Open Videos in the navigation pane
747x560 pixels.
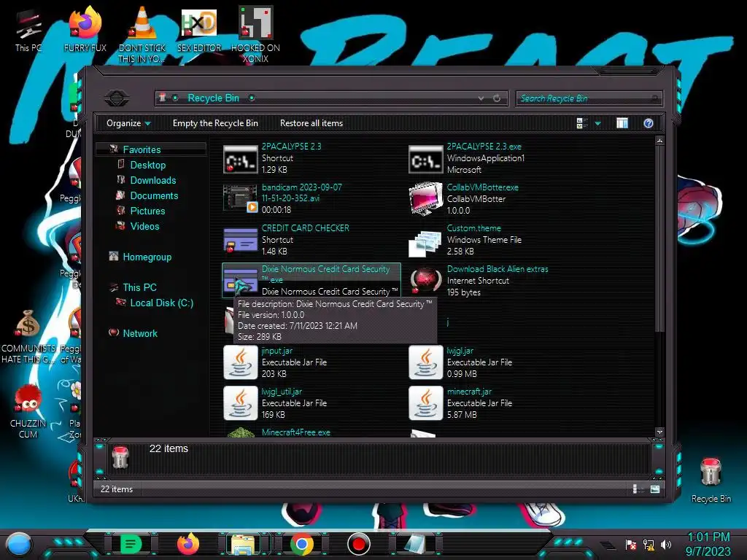point(144,226)
